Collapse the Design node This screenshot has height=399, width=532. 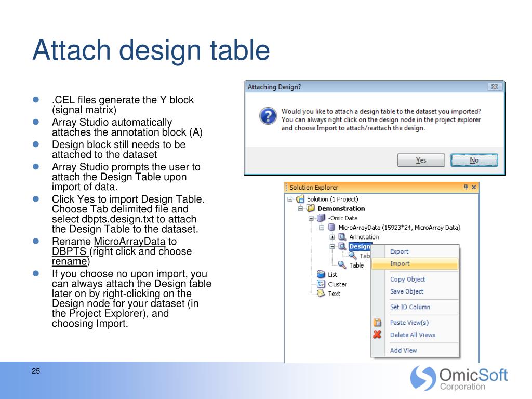click(332, 247)
